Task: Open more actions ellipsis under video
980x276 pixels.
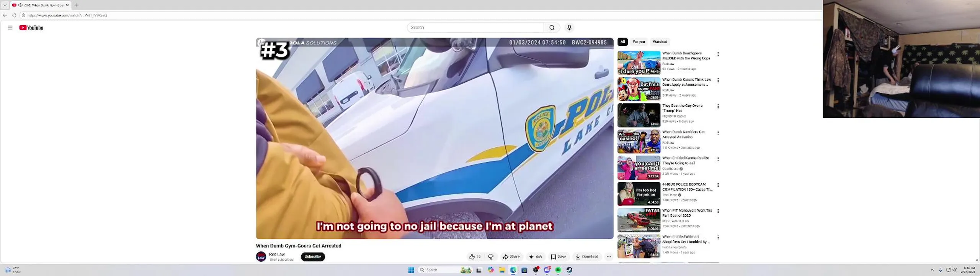Action: pyautogui.click(x=609, y=257)
